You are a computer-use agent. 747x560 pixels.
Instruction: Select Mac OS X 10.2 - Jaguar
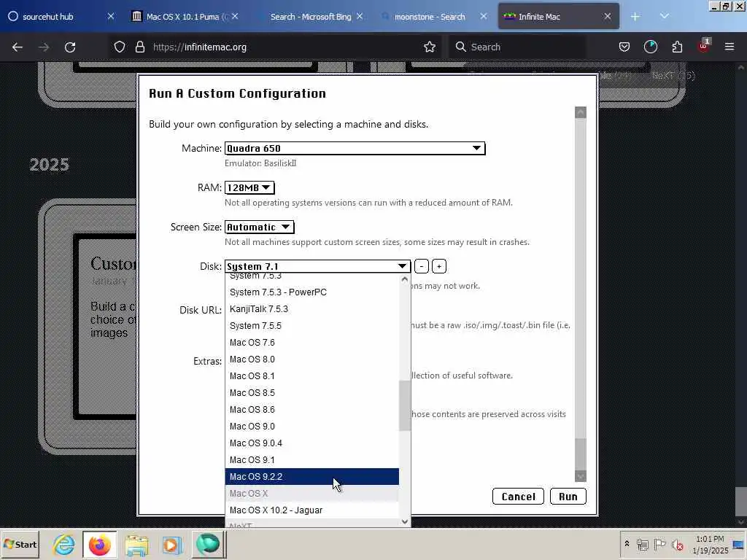[x=312, y=510]
